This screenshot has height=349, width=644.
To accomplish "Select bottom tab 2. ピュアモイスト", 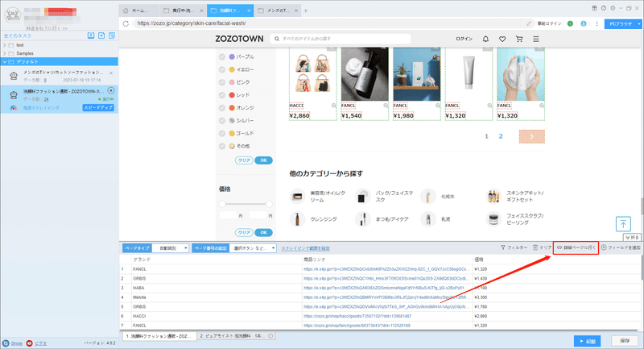I will tap(236, 336).
